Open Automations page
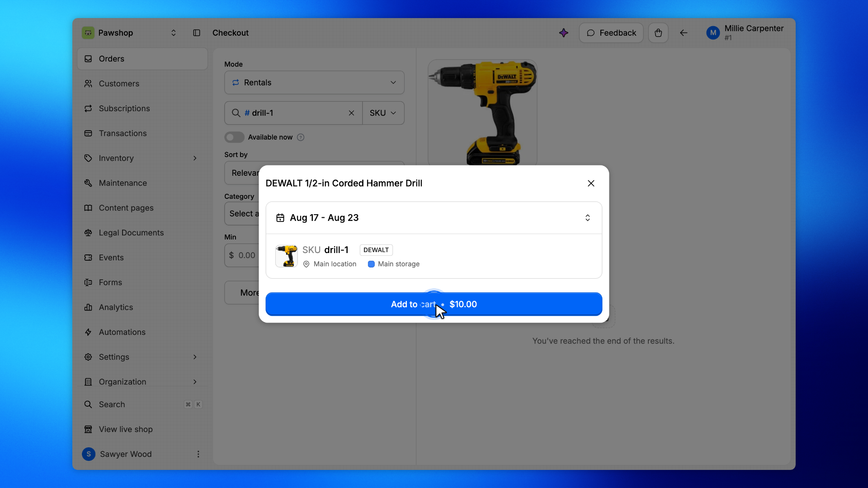The height and width of the screenshot is (488, 868). [142, 332]
